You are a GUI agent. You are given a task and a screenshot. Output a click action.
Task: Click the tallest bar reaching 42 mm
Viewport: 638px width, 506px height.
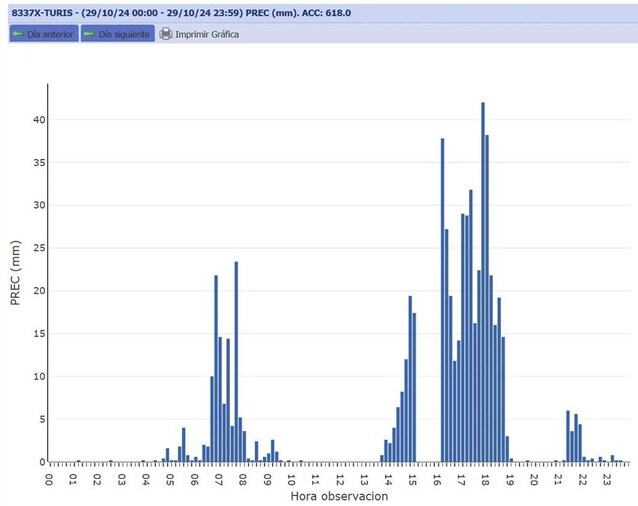pos(483,282)
